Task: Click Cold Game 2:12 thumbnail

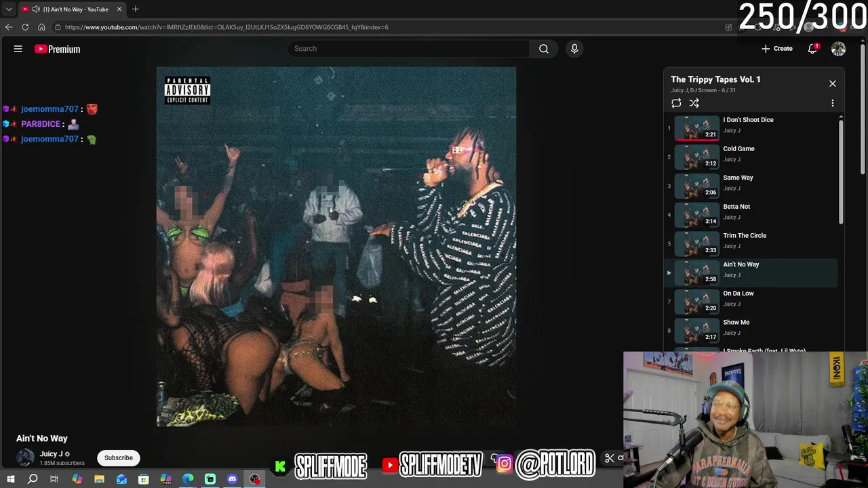Action: (x=696, y=157)
